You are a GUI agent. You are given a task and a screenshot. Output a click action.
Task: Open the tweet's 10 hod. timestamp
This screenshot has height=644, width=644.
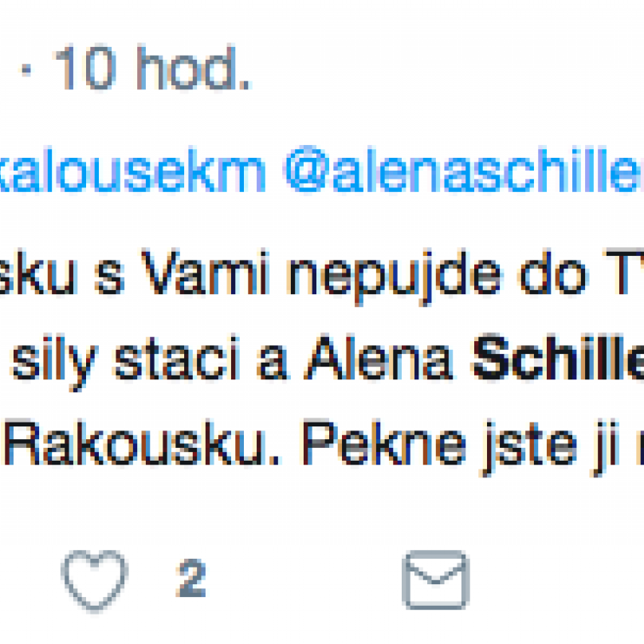152,67
